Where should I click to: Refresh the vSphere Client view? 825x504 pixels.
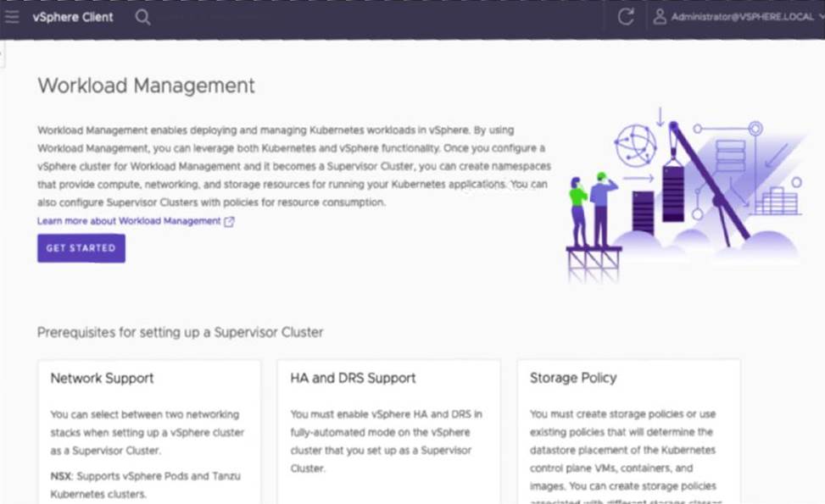[626, 17]
